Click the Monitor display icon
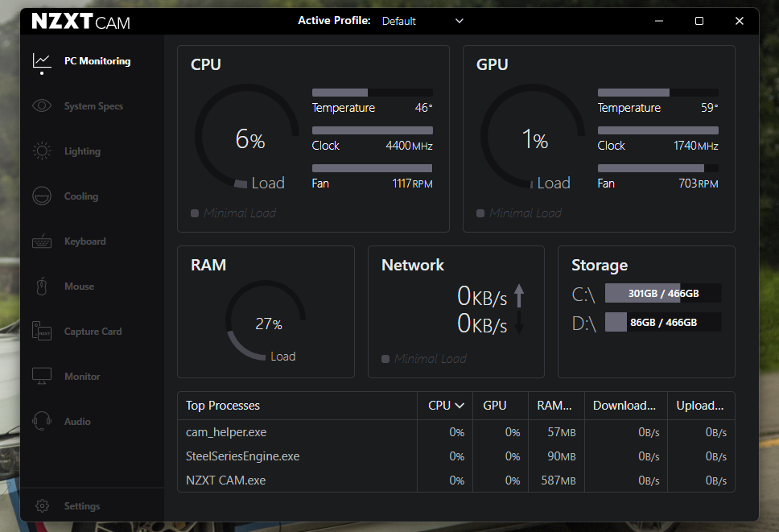The width and height of the screenshot is (779, 532). (x=42, y=376)
